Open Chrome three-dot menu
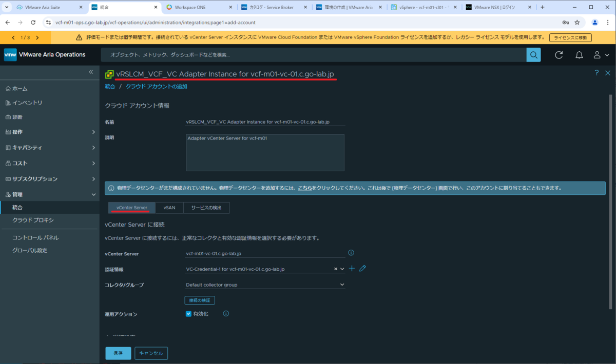 click(x=608, y=23)
